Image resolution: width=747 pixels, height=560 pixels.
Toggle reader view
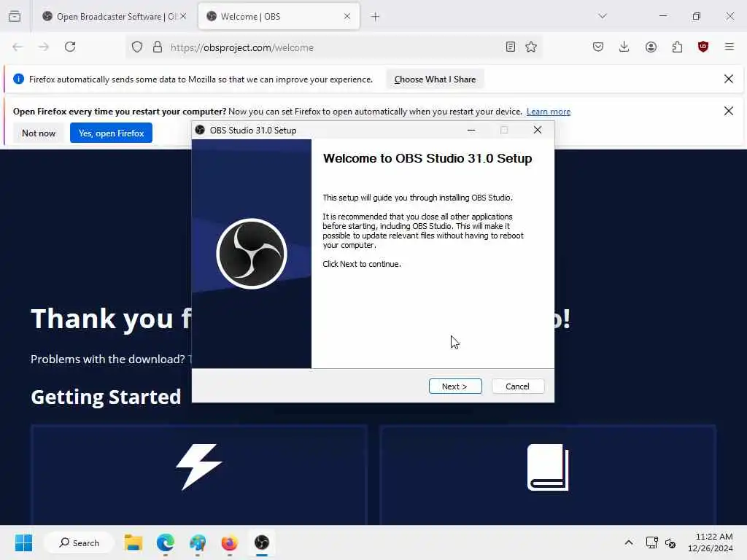coord(510,47)
